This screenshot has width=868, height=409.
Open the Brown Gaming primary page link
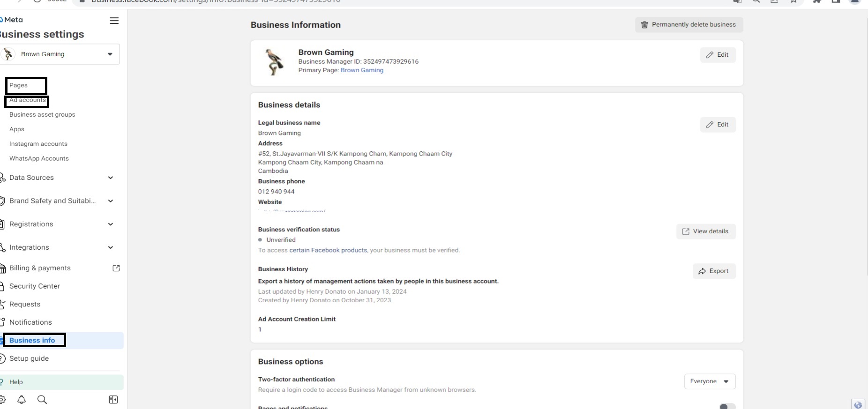362,70
